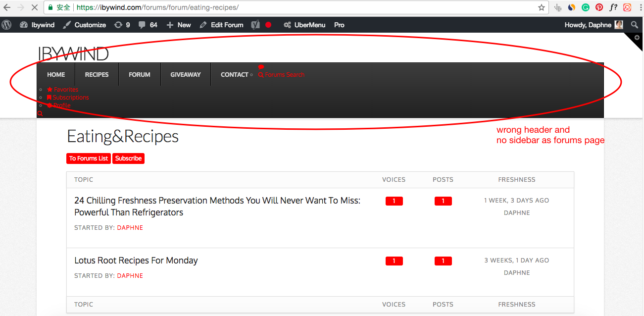Open the WordPress logo menu
The height and width of the screenshot is (316, 644).
coord(6,25)
